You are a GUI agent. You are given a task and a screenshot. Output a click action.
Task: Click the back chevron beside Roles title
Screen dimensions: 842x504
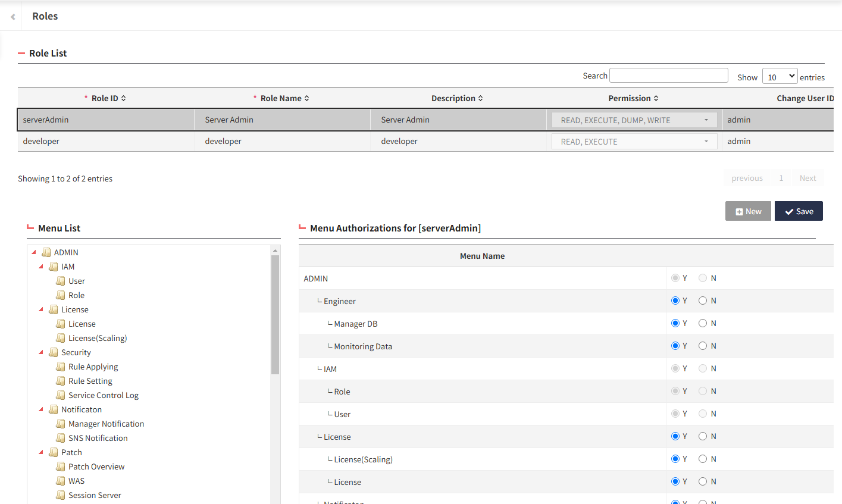[12, 17]
